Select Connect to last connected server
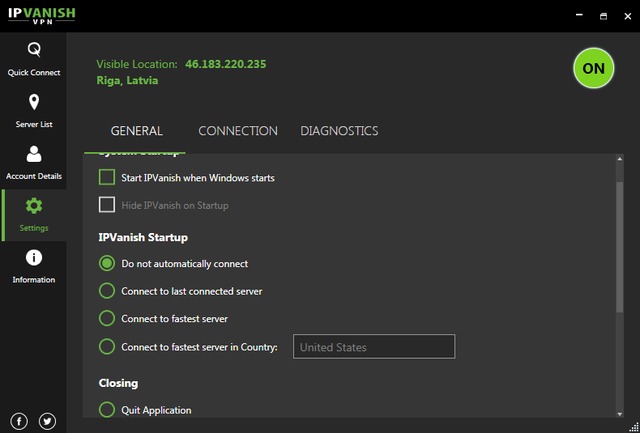The width and height of the screenshot is (640, 433). pos(107,291)
